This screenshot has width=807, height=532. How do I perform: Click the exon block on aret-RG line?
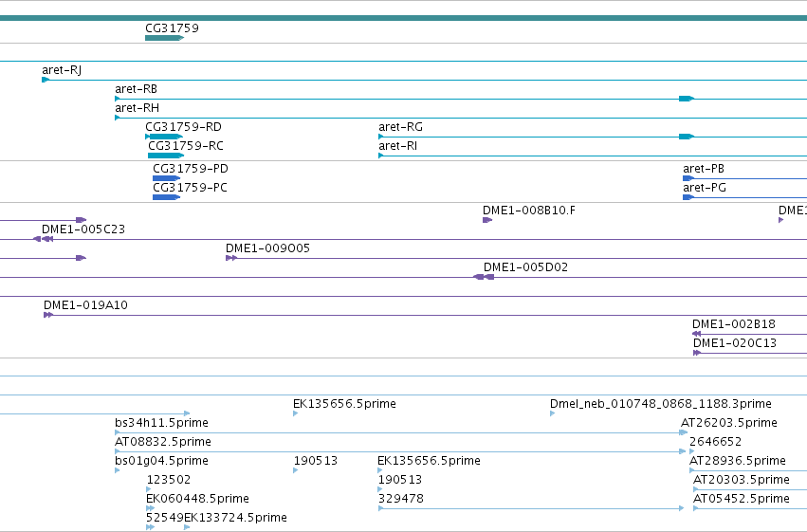[x=687, y=137]
